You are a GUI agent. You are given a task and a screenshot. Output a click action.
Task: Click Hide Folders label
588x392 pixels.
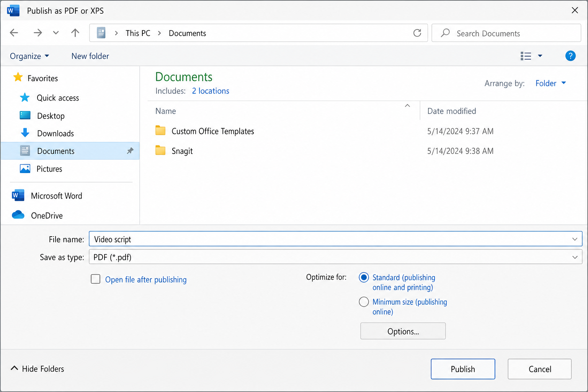43,369
